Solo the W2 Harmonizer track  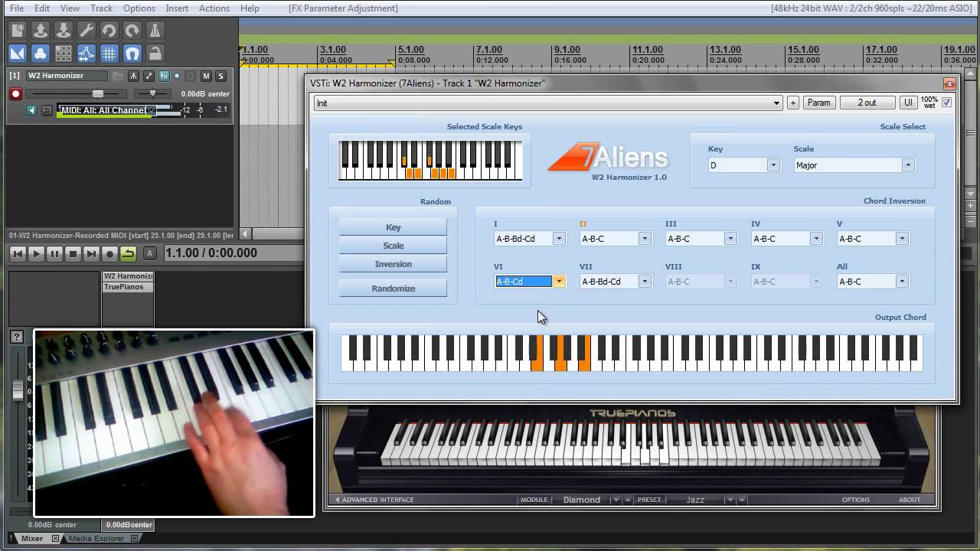(x=220, y=76)
